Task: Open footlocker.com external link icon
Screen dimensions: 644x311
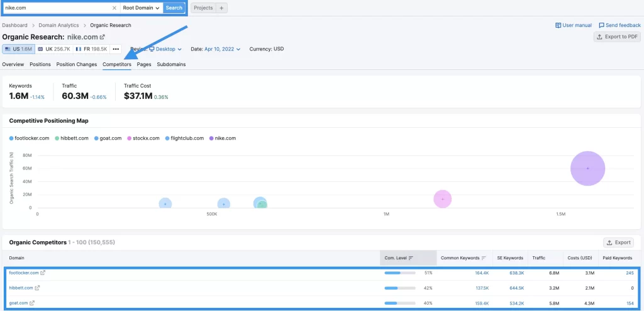Action: (x=43, y=273)
